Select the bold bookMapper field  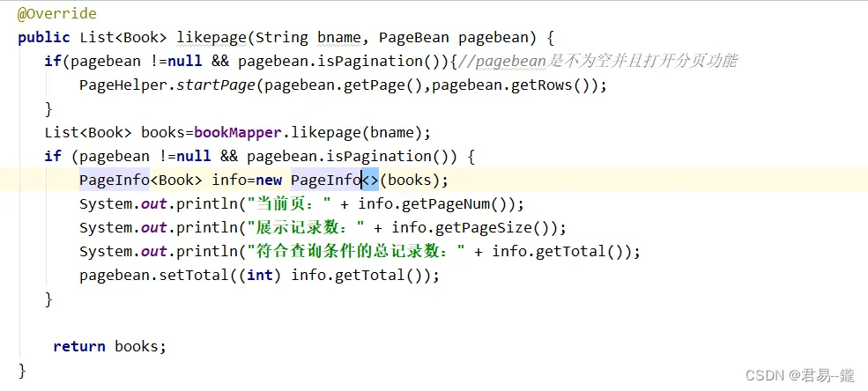238,133
